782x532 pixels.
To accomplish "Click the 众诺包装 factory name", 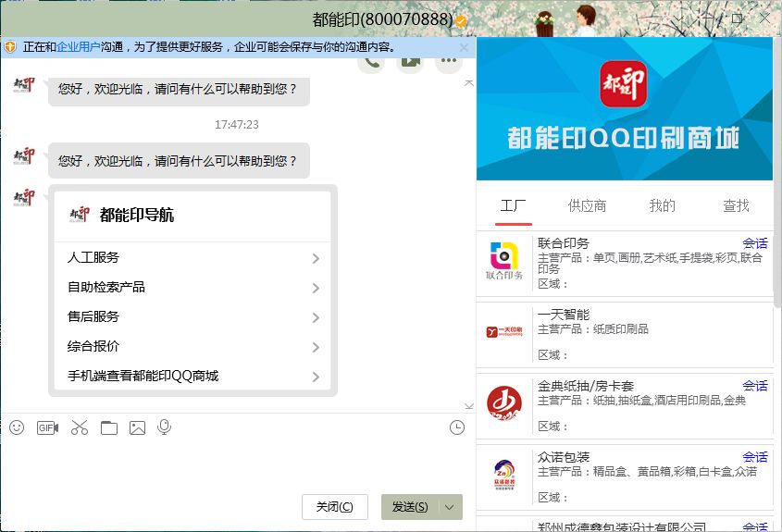I will (564, 457).
